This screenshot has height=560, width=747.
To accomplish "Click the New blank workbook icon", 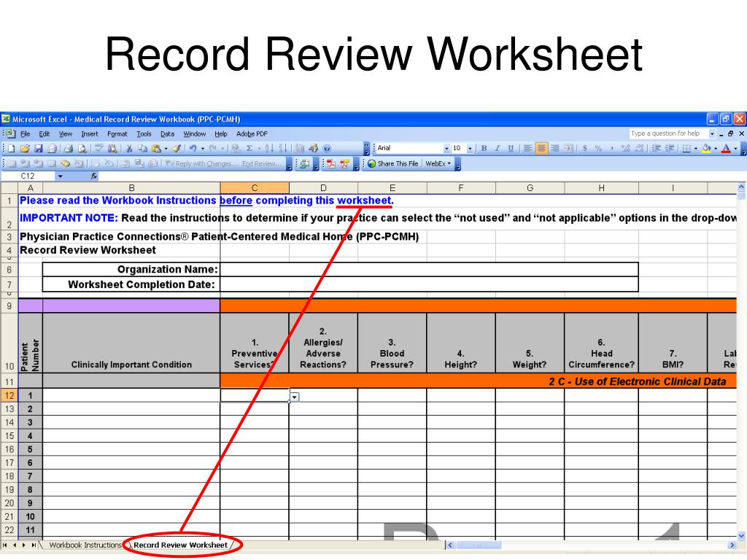I will point(12,149).
